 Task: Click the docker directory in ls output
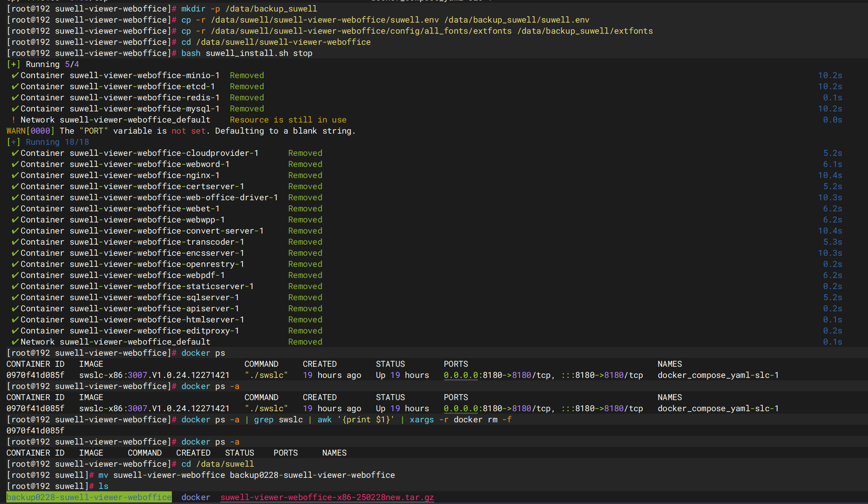pyautogui.click(x=196, y=497)
